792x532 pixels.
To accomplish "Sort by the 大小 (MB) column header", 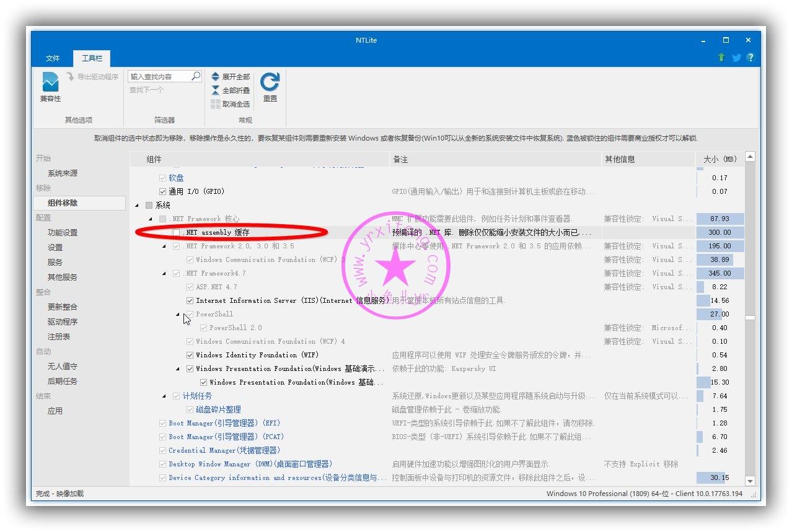I will click(719, 159).
